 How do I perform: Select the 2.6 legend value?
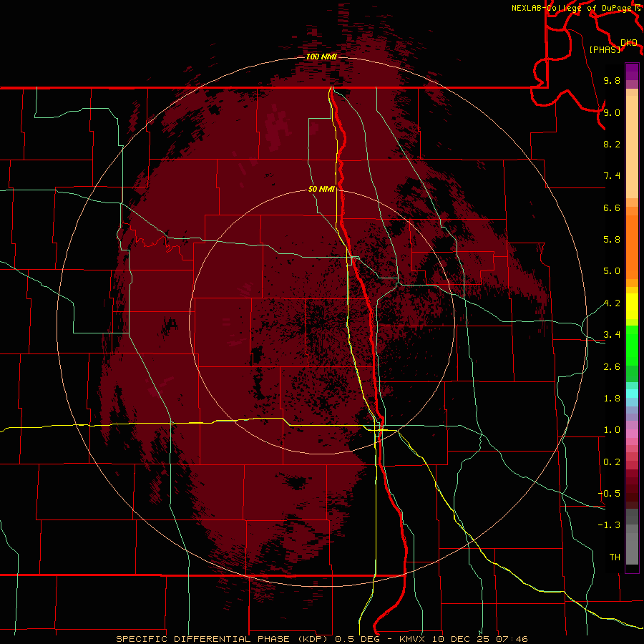click(x=612, y=367)
